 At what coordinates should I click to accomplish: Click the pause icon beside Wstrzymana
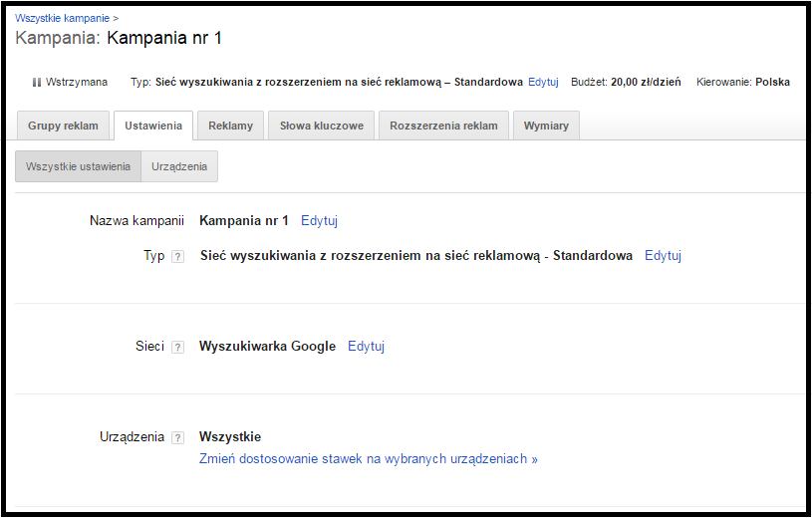click(36, 83)
